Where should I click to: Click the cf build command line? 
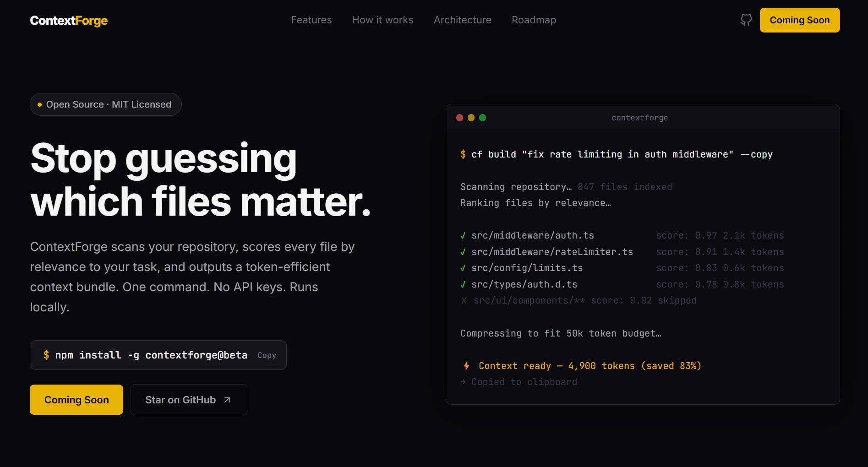617,154
